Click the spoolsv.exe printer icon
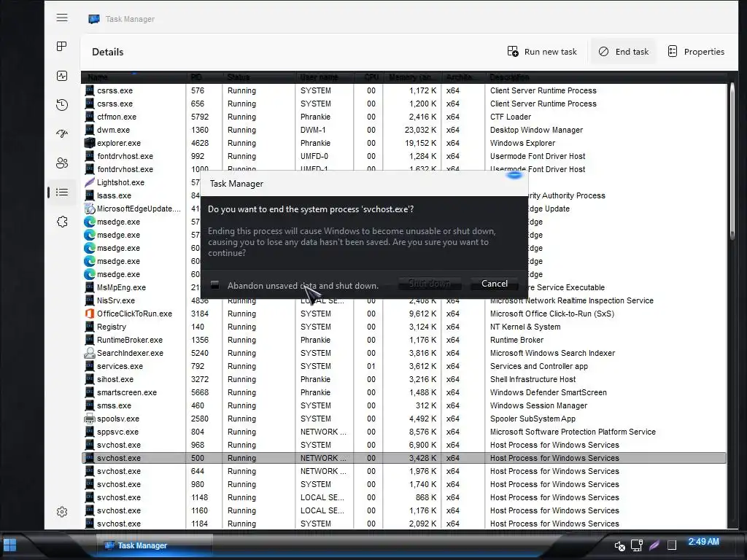The width and height of the screenshot is (747, 560). point(90,419)
